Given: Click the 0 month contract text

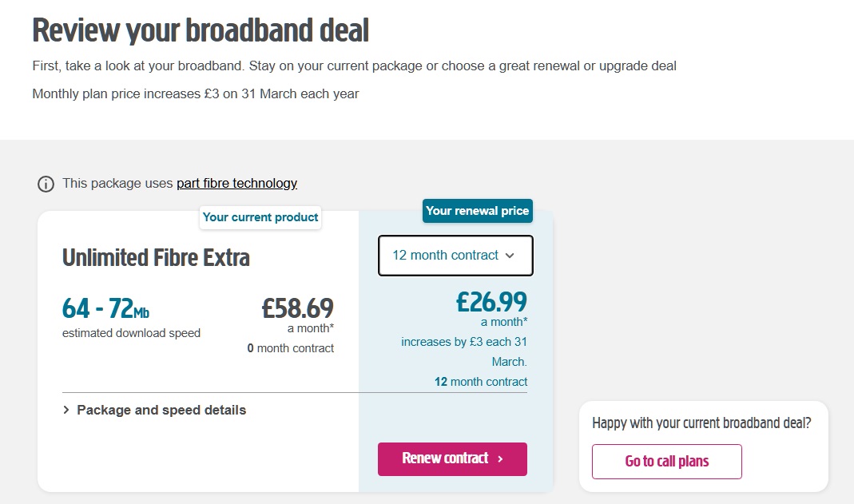Looking at the screenshot, I should pyautogui.click(x=291, y=348).
